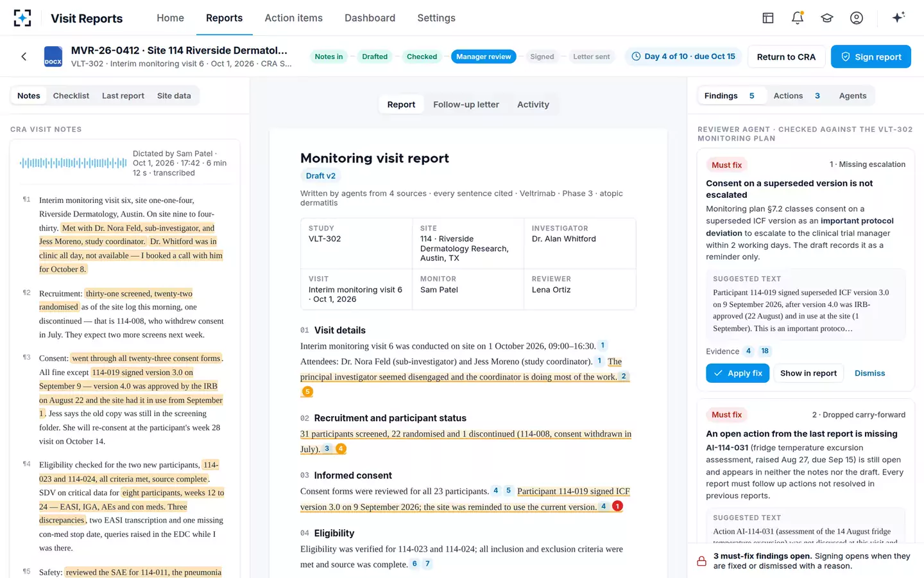Dismiss the superseded consent finding
The width and height of the screenshot is (924, 578).
point(869,373)
